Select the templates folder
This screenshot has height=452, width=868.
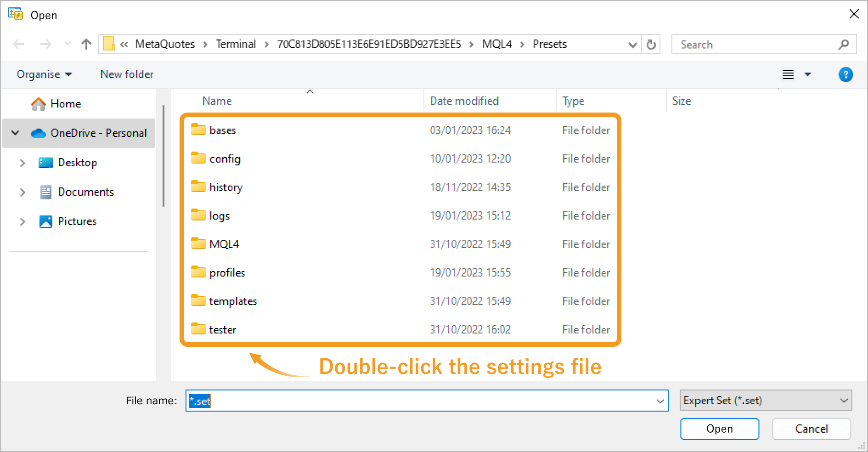(233, 301)
